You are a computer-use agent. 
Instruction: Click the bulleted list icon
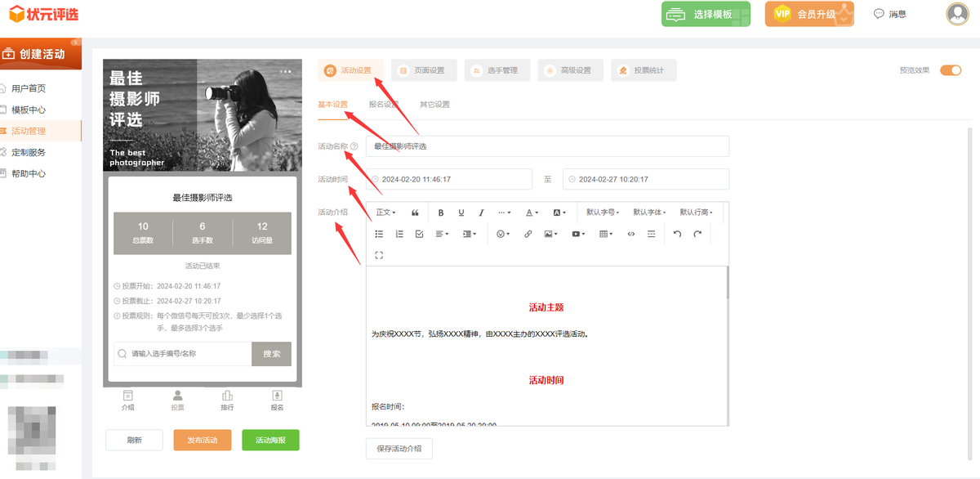(x=379, y=234)
